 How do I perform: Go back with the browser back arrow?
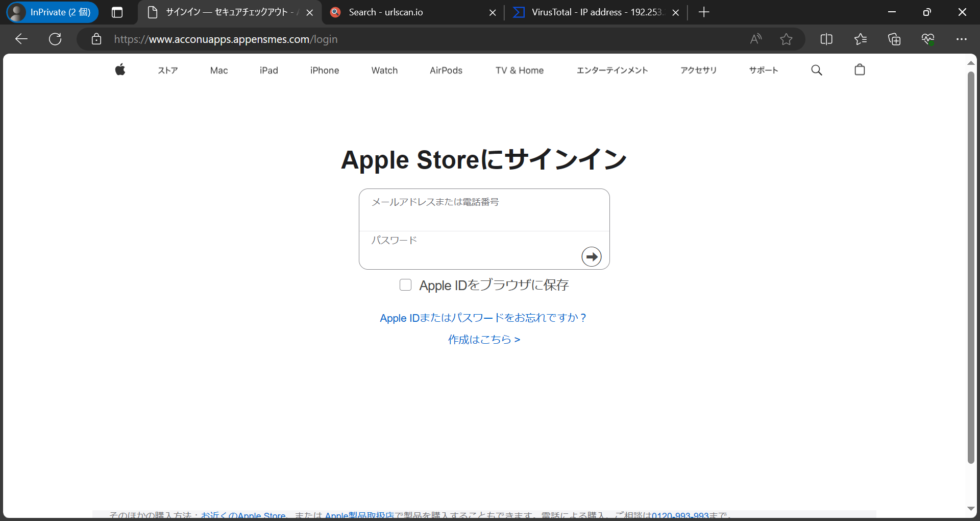tap(21, 39)
